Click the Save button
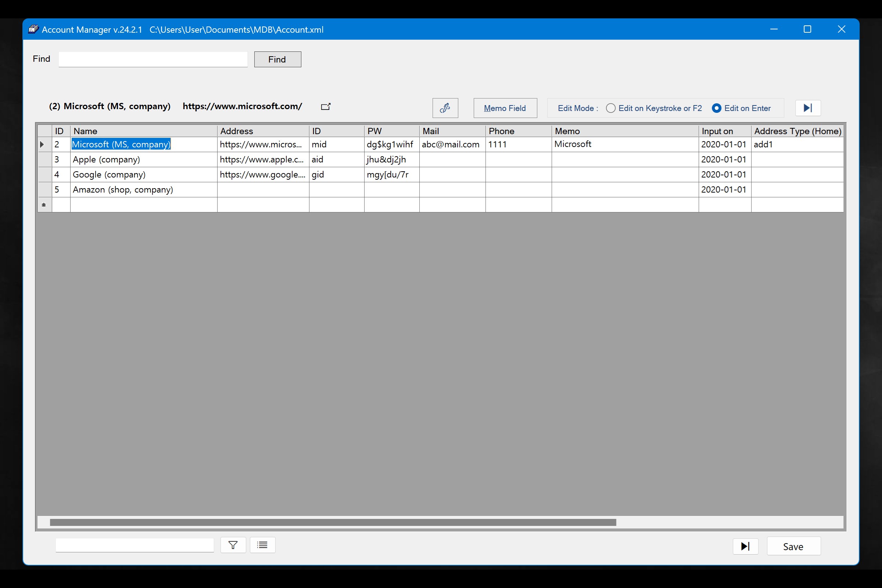 793,546
